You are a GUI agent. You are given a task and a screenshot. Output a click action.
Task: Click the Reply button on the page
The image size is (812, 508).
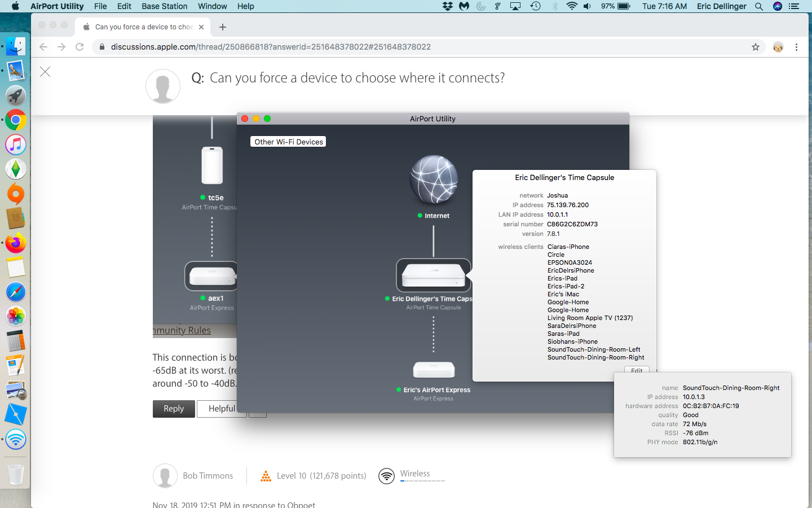174,409
